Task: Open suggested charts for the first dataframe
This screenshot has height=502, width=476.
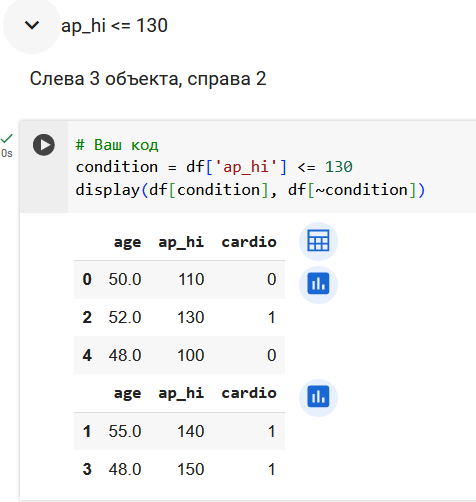Action: click(x=318, y=284)
